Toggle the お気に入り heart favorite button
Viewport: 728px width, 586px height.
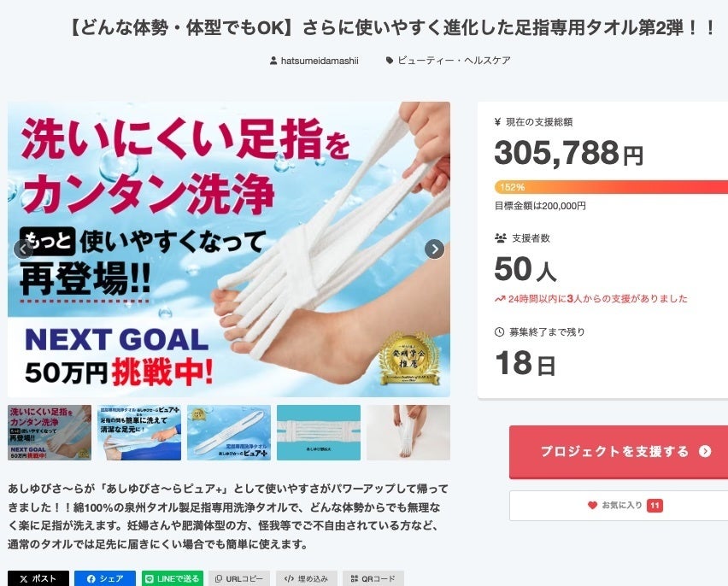coord(625,505)
